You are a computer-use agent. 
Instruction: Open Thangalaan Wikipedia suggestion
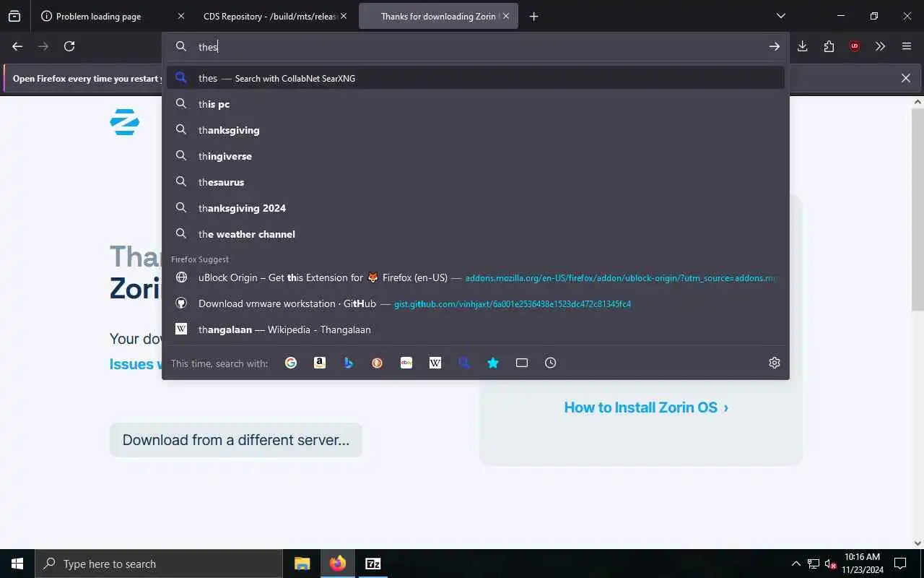[476, 329]
